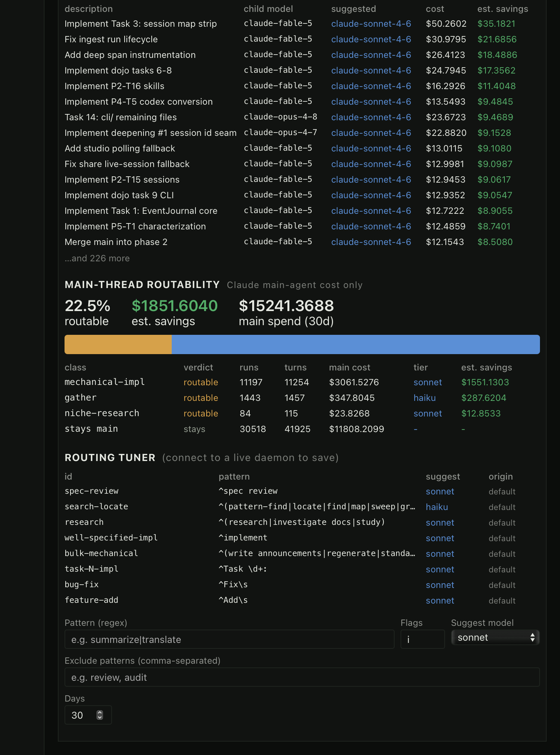Viewport: 560px width, 755px height.
Task: Click the MAIN-THREAD ROUTABILITY heading
Action: pyautogui.click(x=142, y=285)
